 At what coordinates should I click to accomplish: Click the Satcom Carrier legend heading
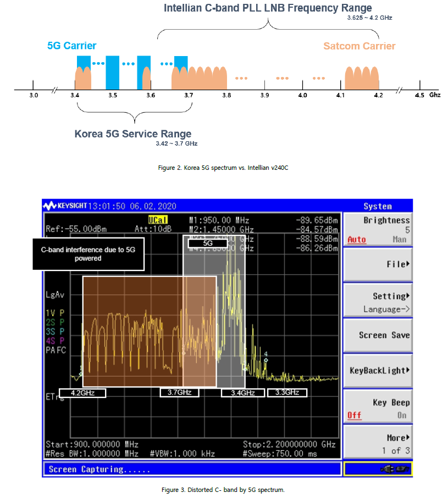click(x=359, y=46)
